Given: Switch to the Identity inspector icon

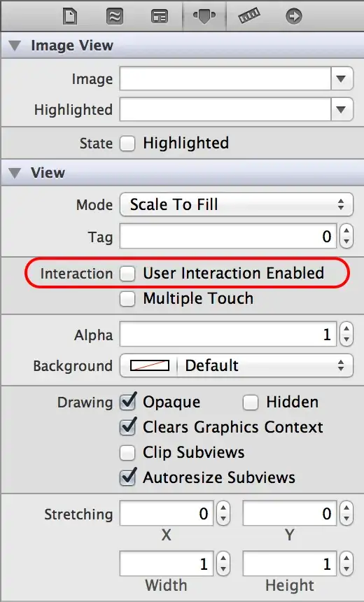Looking at the screenshot, I should coord(160,17).
